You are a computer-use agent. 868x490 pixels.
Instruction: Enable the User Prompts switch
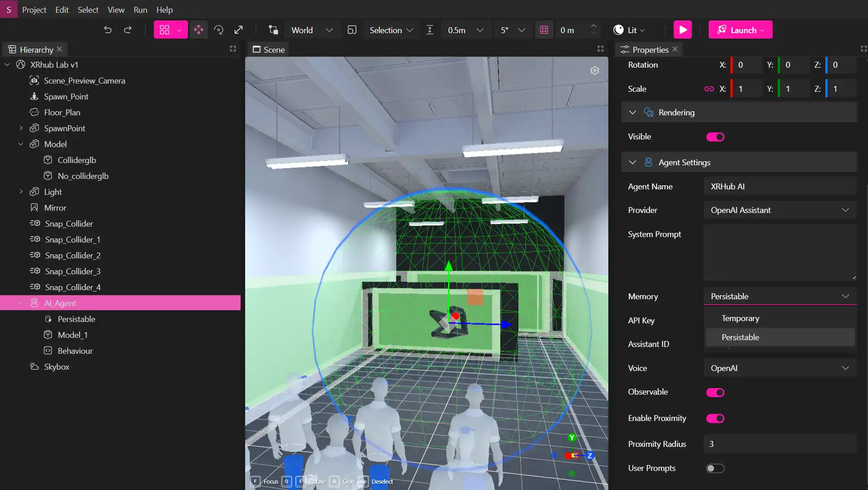[x=715, y=468]
